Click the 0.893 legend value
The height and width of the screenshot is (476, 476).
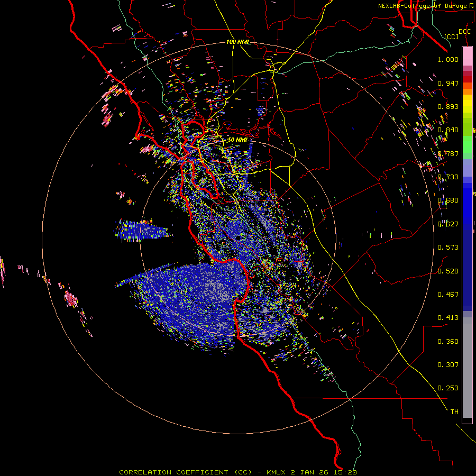448,106
